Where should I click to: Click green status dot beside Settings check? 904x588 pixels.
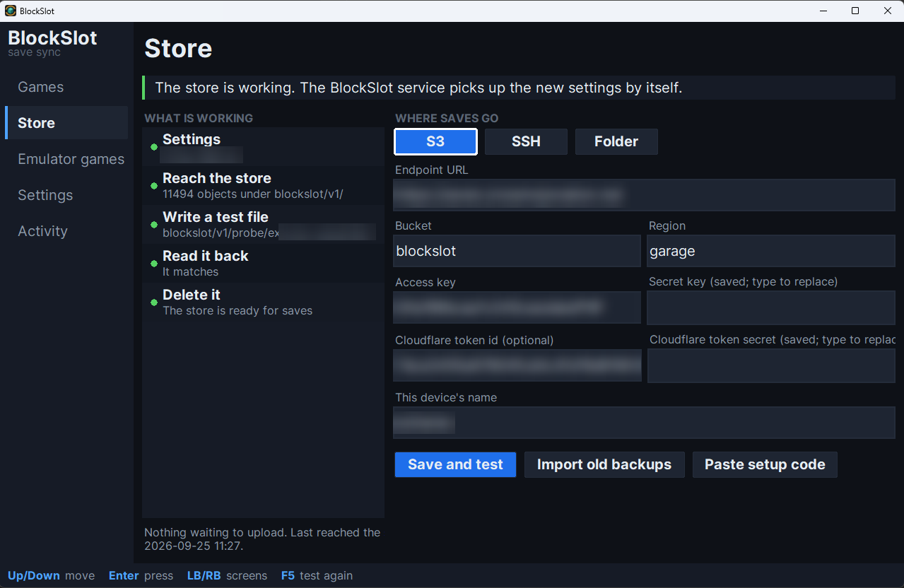pyautogui.click(x=153, y=147)
